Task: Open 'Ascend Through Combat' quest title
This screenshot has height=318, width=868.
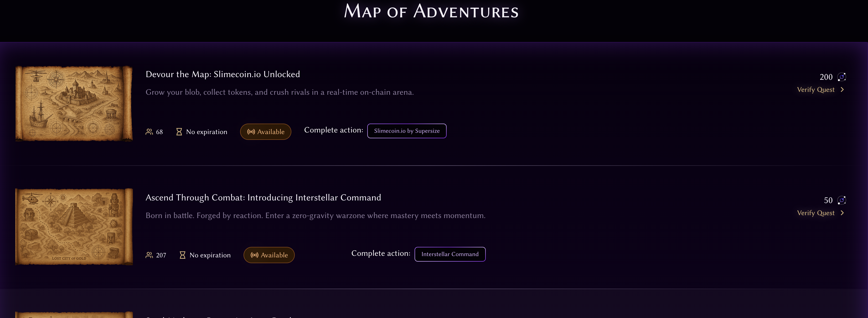Action: coord(263,198)
